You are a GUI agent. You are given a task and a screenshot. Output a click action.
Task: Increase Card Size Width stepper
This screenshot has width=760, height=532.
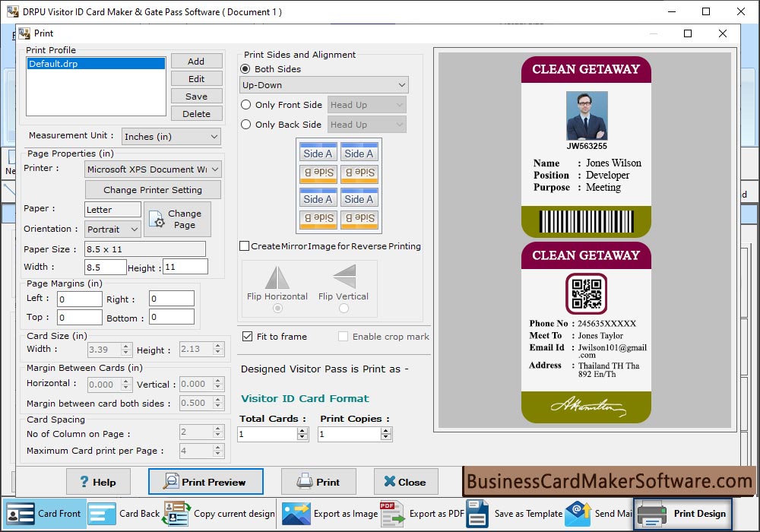coord(126,346)
